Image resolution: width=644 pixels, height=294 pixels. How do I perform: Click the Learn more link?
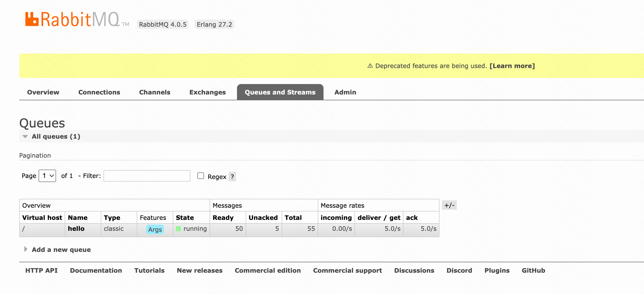[x=512, y=66]
